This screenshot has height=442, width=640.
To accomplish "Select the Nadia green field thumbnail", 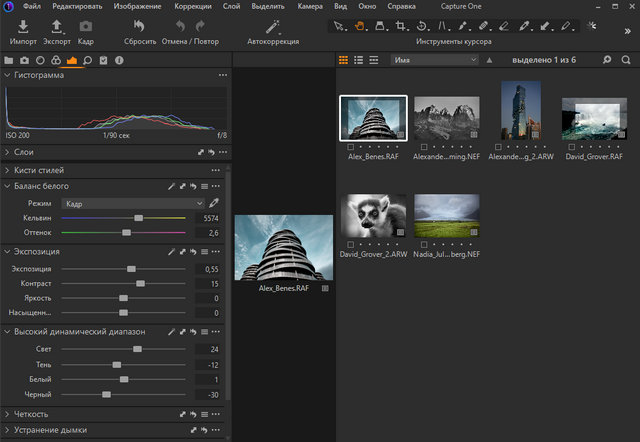I will coord(446,215).
